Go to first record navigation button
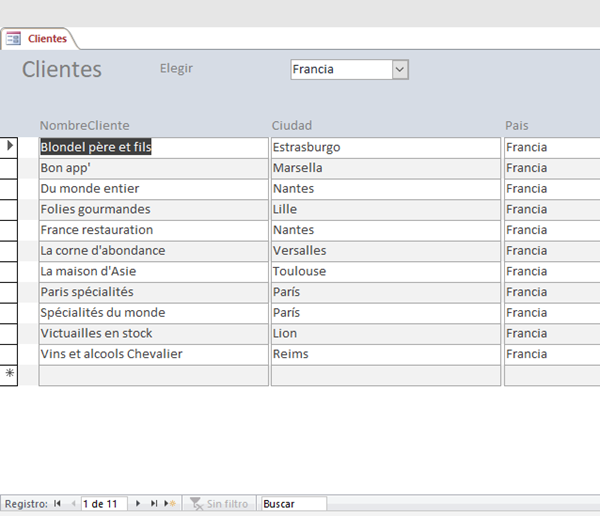Screen dimensions: 600x516 57,504
